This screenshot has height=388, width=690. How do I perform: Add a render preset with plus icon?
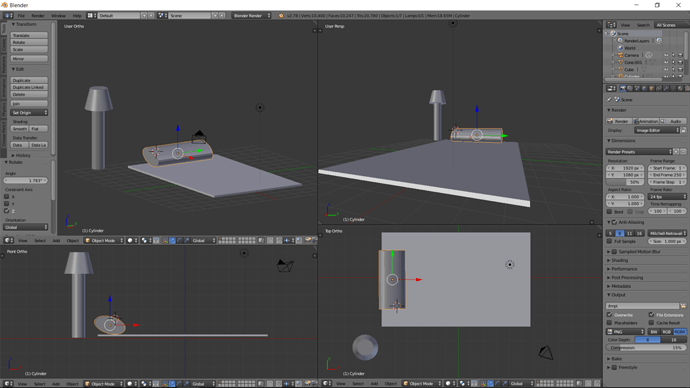click(676, 151)
